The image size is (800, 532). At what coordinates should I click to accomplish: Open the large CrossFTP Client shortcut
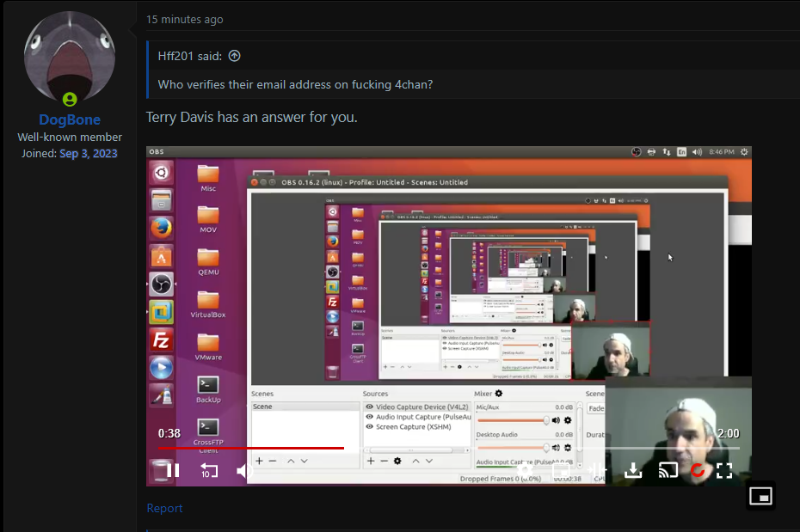coord(208,435)
